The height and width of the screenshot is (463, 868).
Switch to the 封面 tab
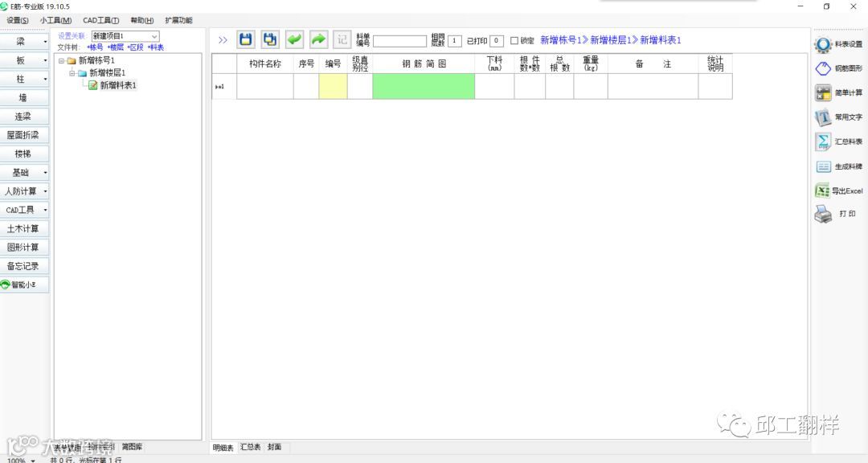pyautogui.click(x=274, y=447)
